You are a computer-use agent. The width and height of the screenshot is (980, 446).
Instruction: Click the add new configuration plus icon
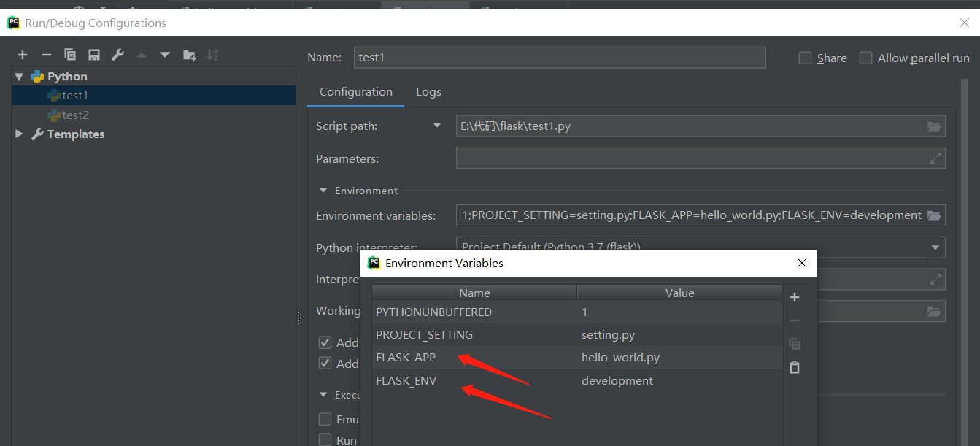(23, 55)
